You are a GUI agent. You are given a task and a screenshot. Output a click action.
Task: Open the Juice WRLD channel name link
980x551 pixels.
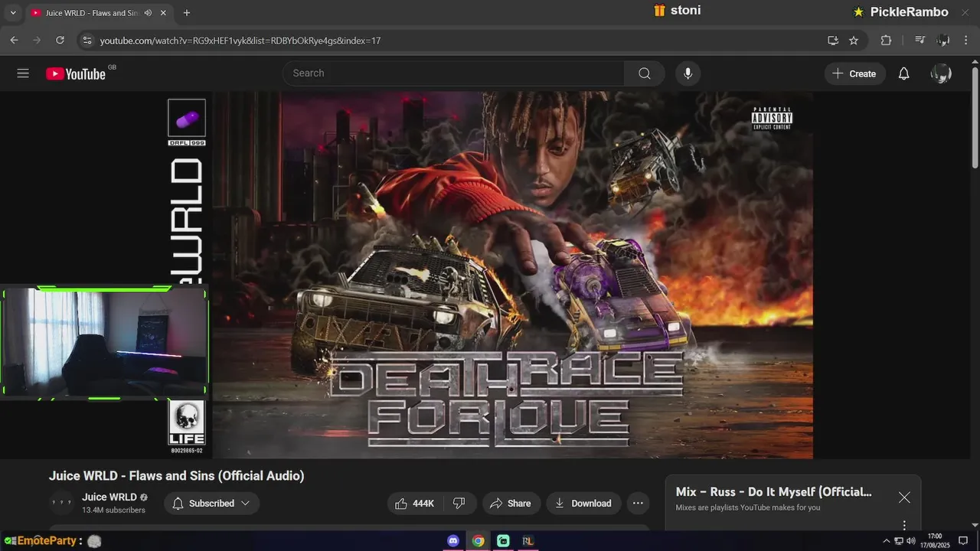point(109,497)
